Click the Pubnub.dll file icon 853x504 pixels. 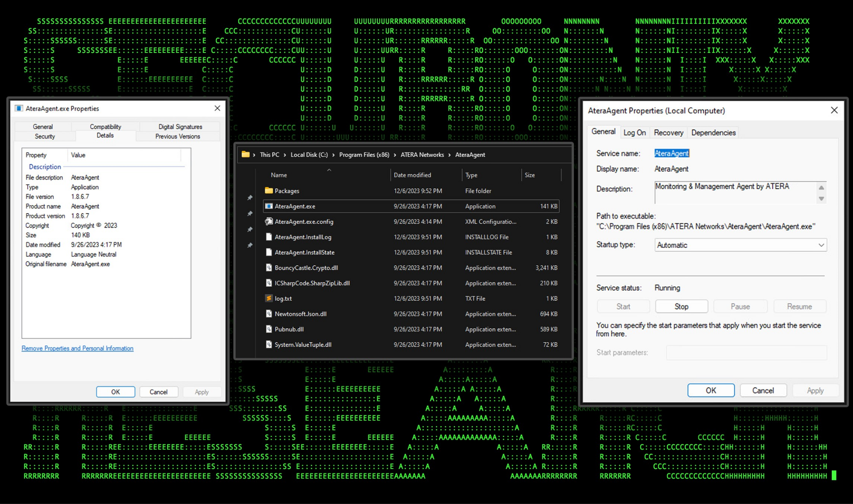point(269,329)
